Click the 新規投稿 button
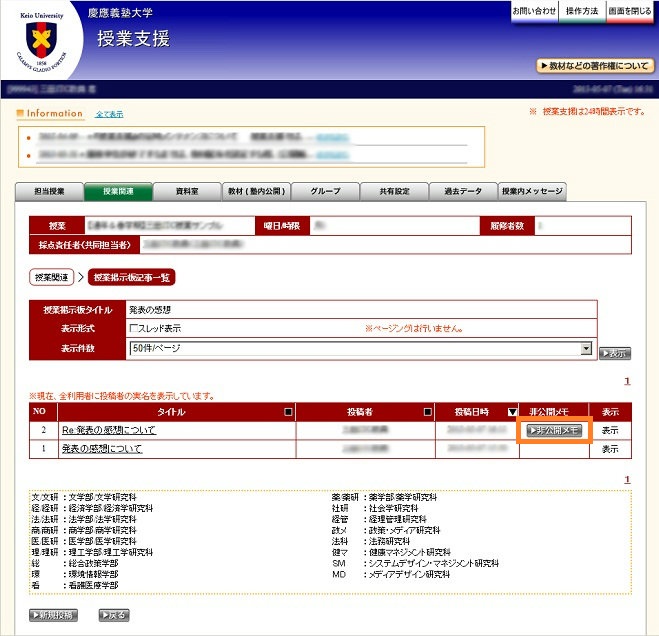This screenshot has width=659, height=636. (x=52, y=615)
